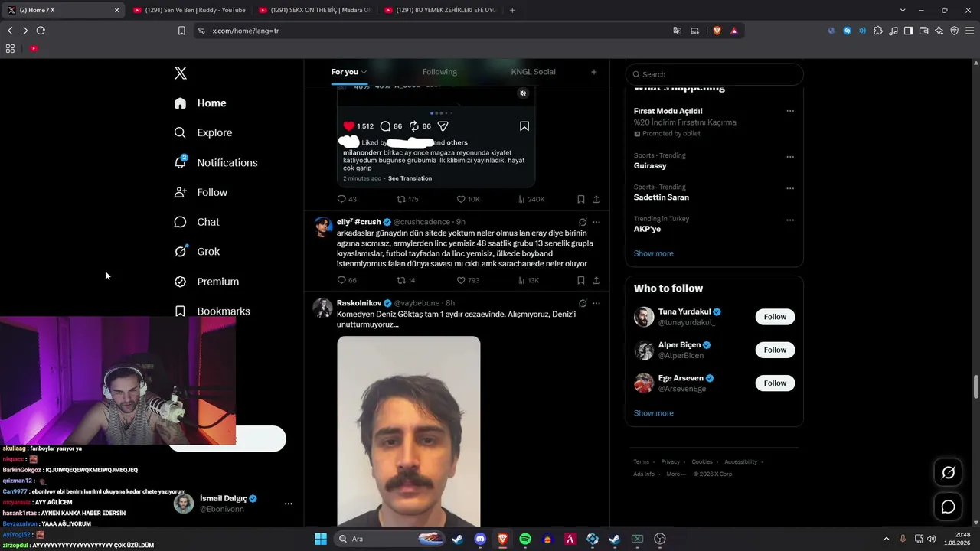Unmute the embedded video with speaker icon
980x551 pixels.
click(523, 93)
